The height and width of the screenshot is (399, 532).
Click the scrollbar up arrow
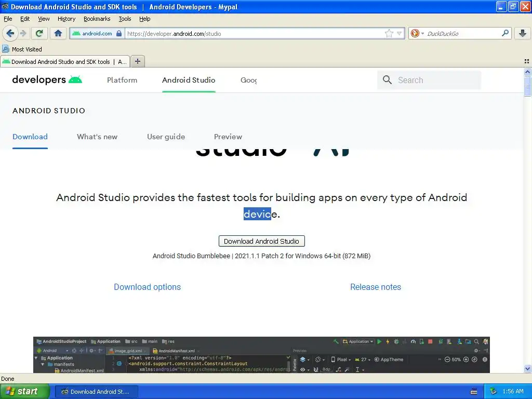pos(527,72)
